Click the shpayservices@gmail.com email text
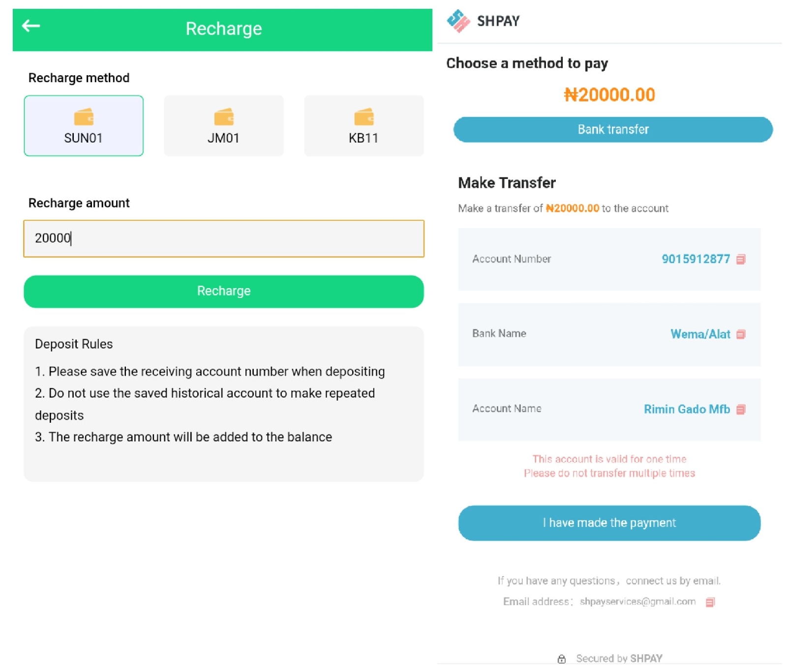The height and width of the screenshot is (672, 787). [x=637, y=602]
